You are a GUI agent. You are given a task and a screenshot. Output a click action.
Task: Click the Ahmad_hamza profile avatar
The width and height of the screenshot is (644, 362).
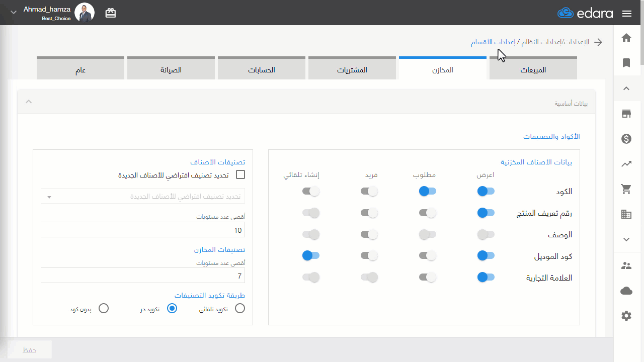84,12
